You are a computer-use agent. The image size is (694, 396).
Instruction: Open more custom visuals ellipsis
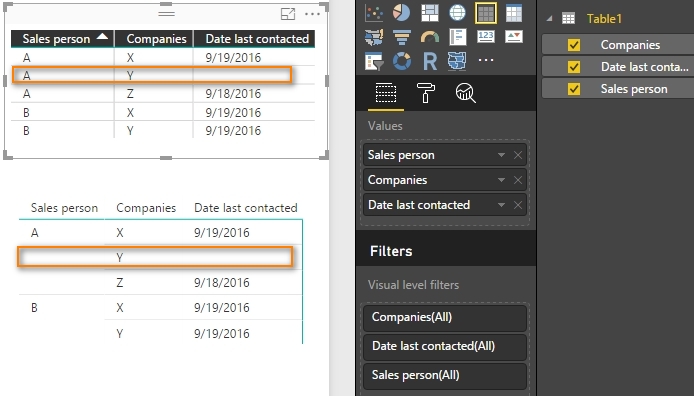tap(486, 60)
